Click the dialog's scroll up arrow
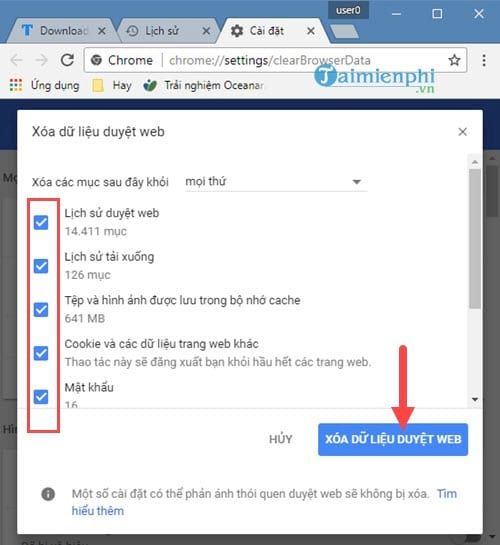 (475, 162)
